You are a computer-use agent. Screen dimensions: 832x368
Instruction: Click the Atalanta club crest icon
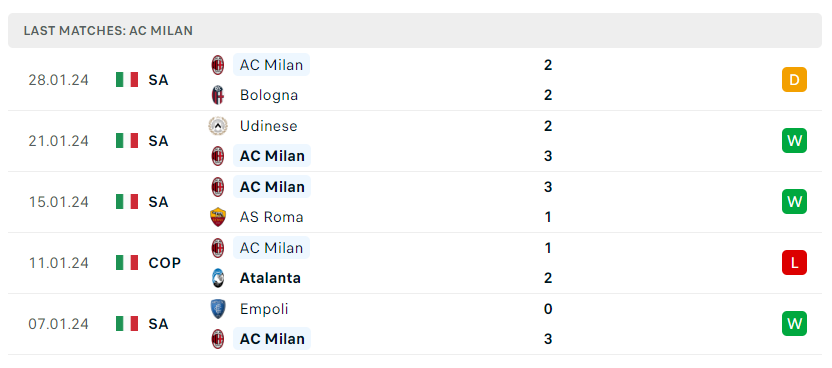(218, 278)
